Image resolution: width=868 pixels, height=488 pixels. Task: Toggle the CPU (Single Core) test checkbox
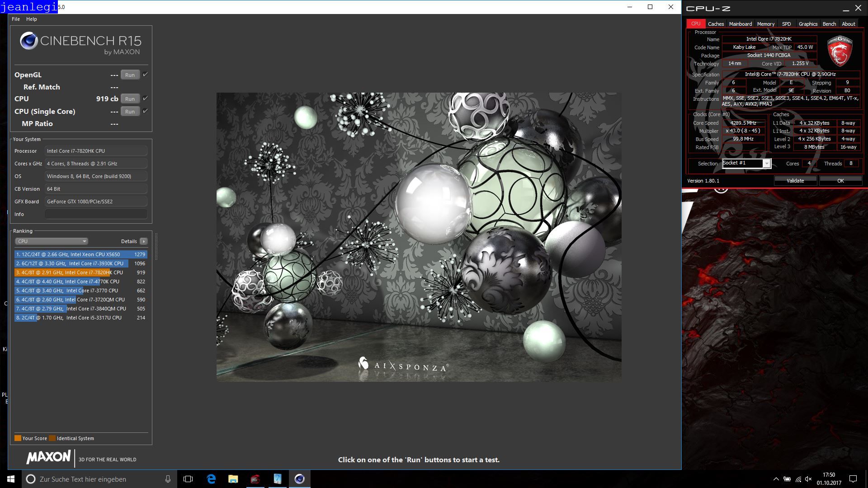(145, 111)
